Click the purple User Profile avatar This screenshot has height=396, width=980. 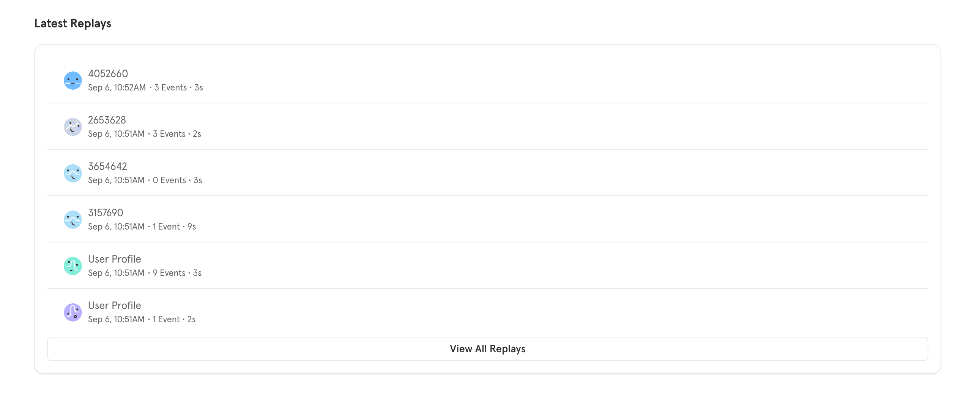point(72,312)
